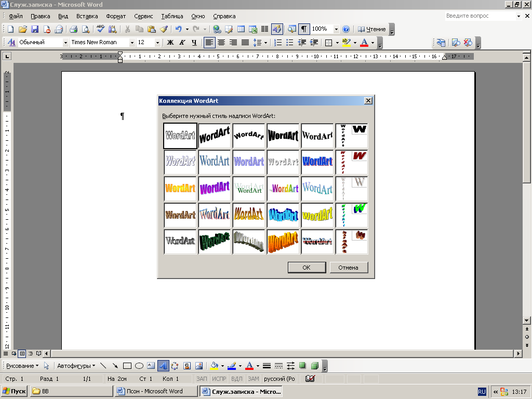Click the Insert Table icon
Viewport: 532px width, 399px height.
point(241,29)
